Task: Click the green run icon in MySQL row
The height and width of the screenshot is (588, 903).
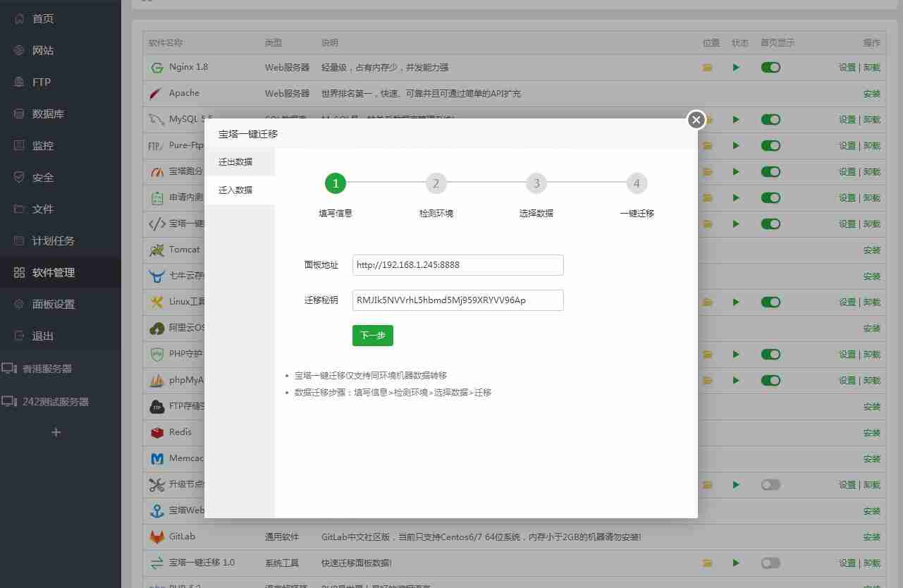Action: coord(736,119)
